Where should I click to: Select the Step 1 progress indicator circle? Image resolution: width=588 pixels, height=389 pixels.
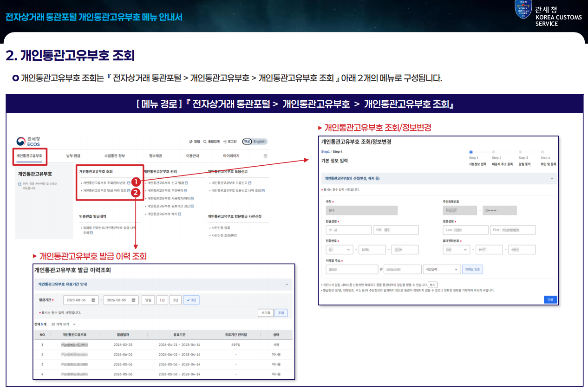coord(471,152)
